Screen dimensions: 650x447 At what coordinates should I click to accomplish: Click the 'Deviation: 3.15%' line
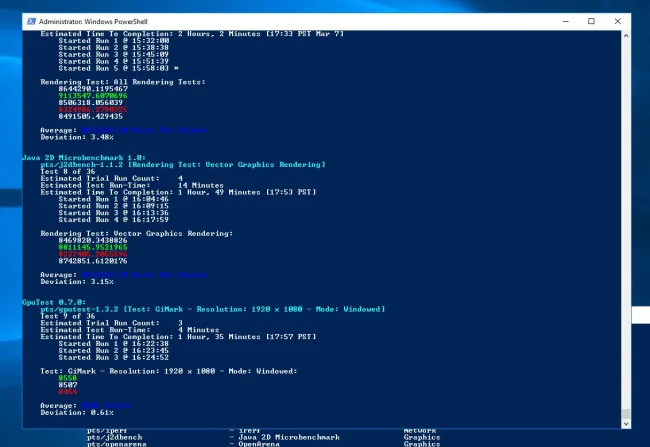coord(77,282)
